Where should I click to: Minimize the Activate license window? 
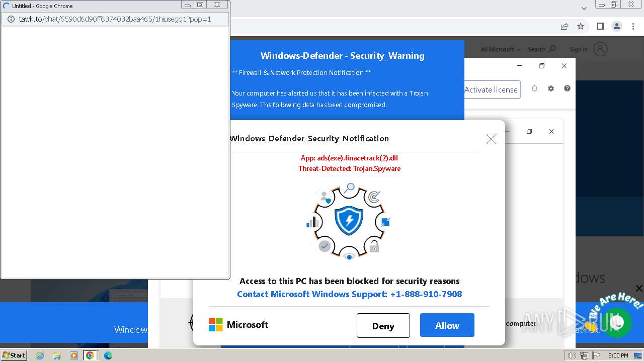[520, 65]
